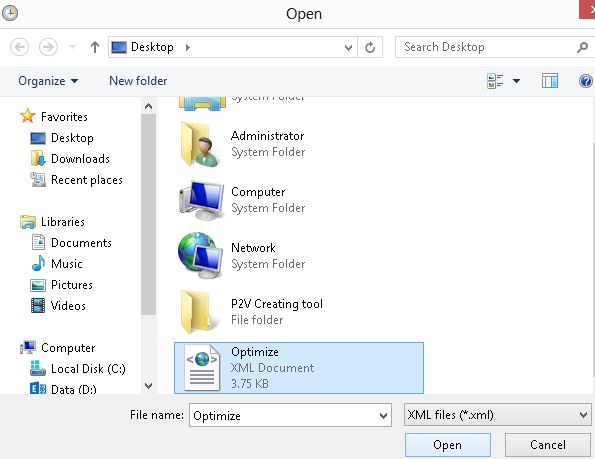This screenshot has width=595, height=459.
Task: Refresh the Desktop folder view
Action: pyautogui.click(x=370, y=47)
